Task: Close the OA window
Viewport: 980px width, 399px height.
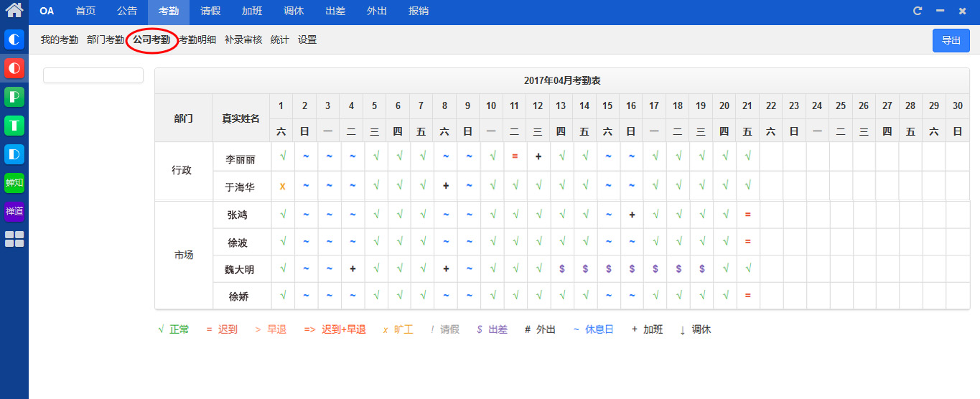Action: point(962,11)
